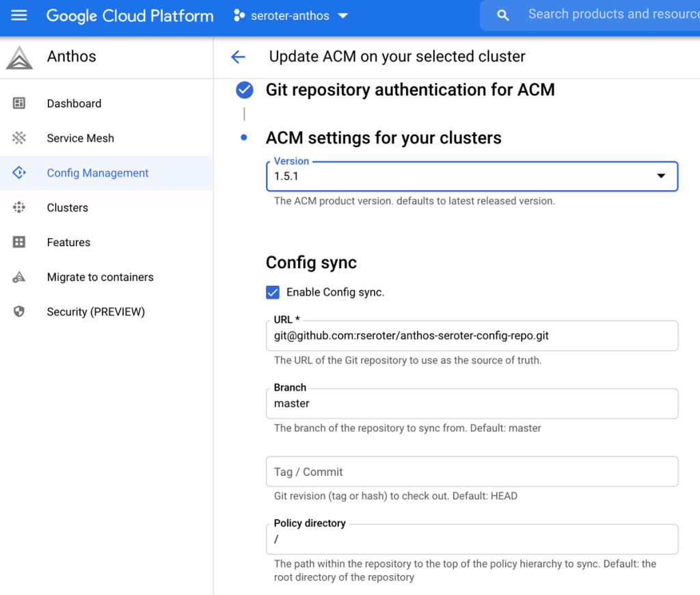Viewport: 700px width, 595px height.
Task: Select Migrate to containers menu item
Action: pyautogui.click(x=100, y=277)
